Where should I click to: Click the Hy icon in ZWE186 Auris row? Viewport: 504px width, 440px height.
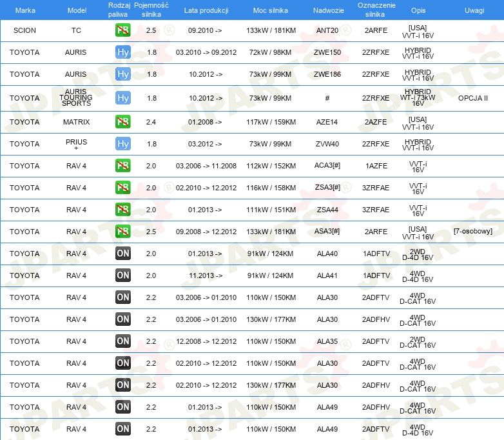pyautogui.click(x=122, y=74)
